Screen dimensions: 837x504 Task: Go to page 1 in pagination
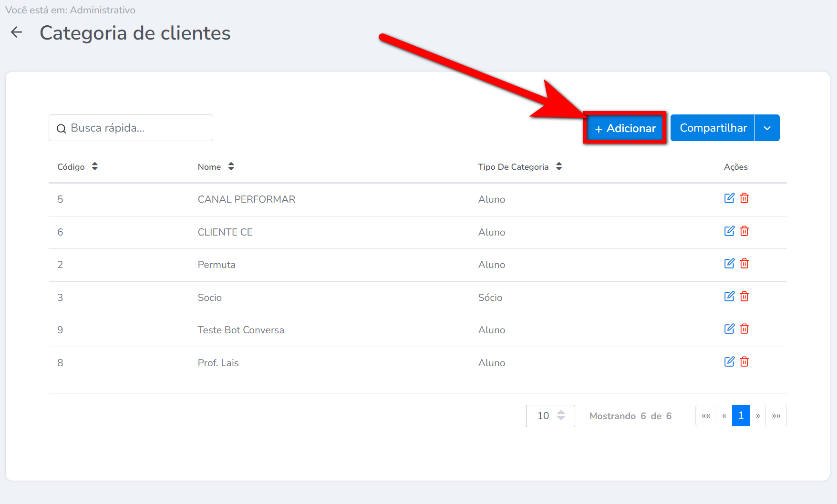[741, 416]
